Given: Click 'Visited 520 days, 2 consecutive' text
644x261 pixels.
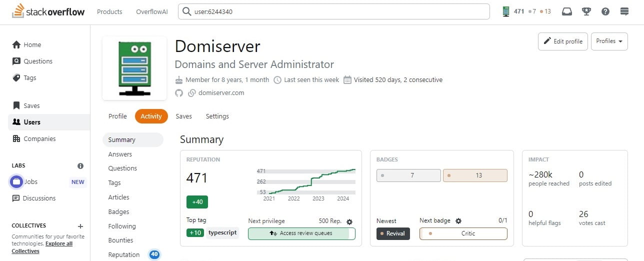Looking at the screenshot, I should pos(398,79).
